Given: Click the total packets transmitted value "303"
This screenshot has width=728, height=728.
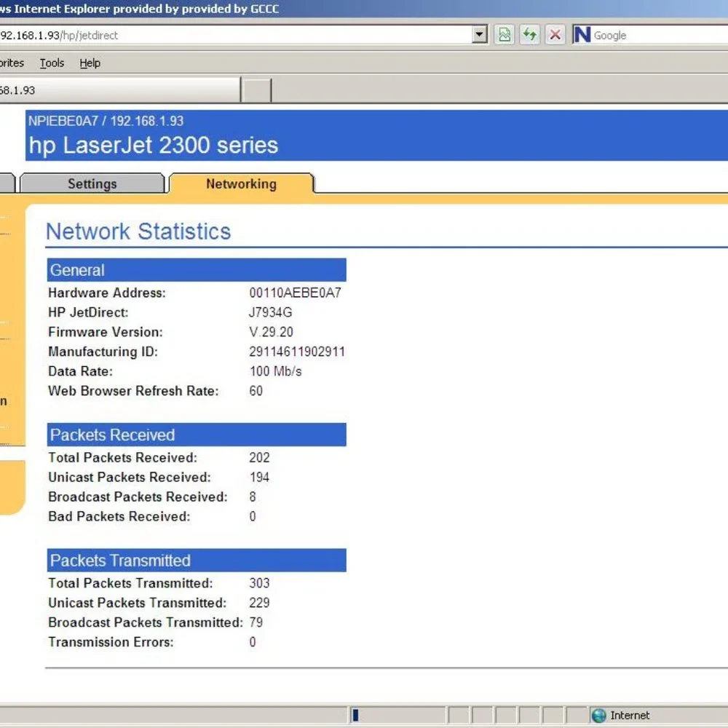Looking at the screenshot, I should 260,582.
